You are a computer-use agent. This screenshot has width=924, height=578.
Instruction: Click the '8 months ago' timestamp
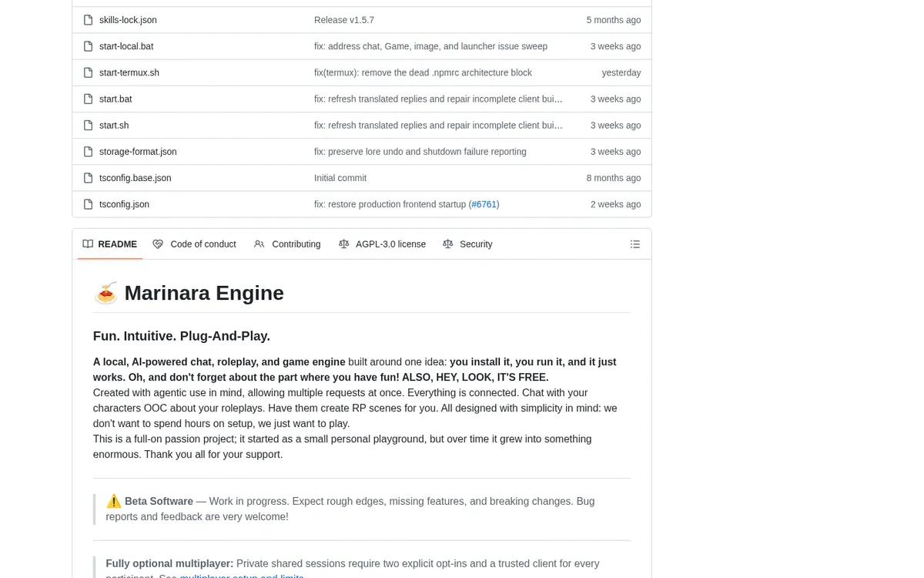coord(614,178)
